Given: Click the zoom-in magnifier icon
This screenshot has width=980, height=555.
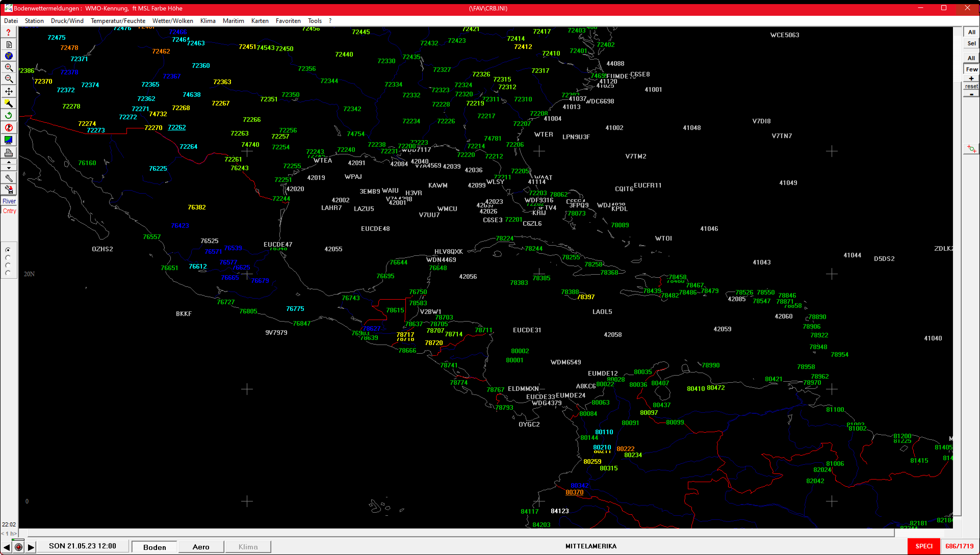Looking at the screenshot, I should pos(9,68).
